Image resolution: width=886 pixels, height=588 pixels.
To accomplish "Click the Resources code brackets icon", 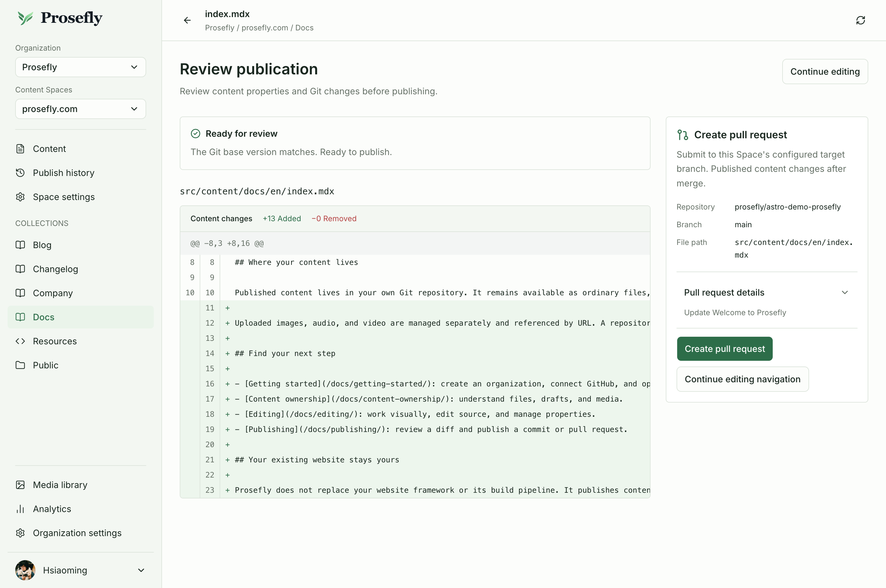I will coord(20,341).
